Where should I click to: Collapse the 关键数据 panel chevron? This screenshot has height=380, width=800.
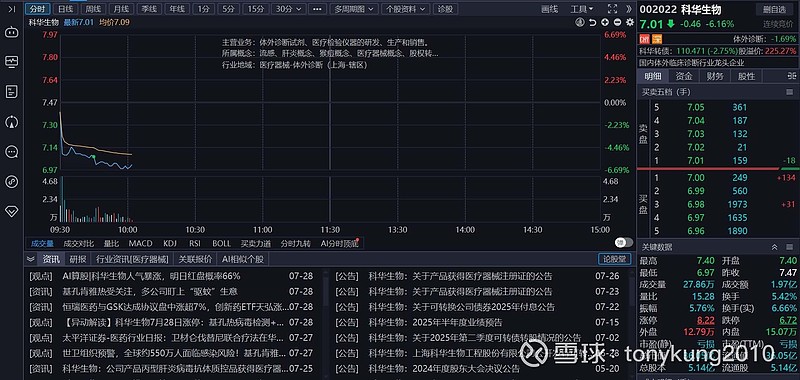[x=774, y=247]
